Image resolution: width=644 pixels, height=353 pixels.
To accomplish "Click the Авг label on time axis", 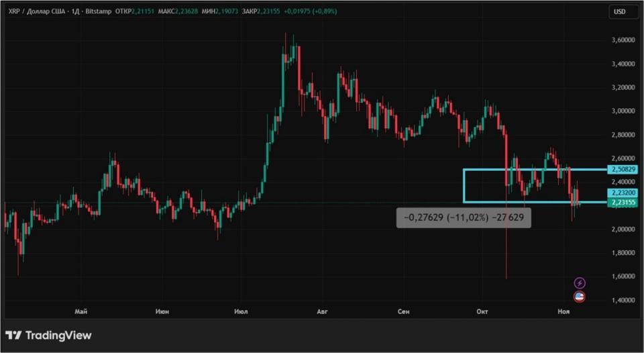I will click(323, 311).
